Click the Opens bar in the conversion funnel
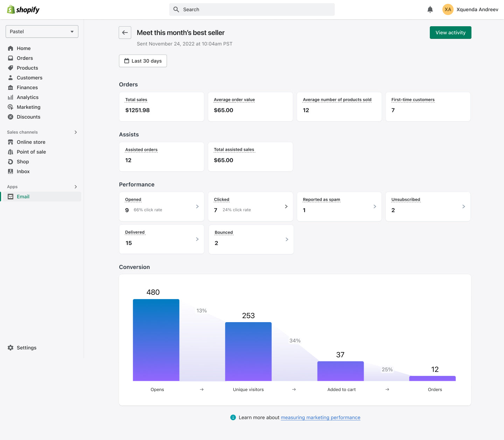The width and height of the screenshot is (504, 440). coord(156,340)
